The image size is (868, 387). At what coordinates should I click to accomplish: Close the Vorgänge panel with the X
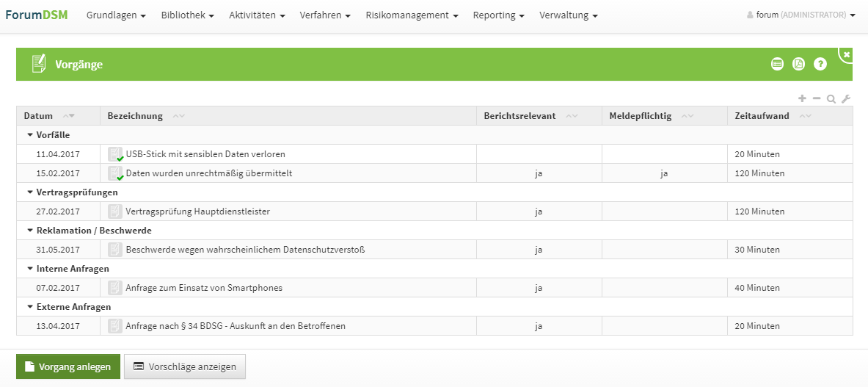pyautogui.click(x=847, y=54)
